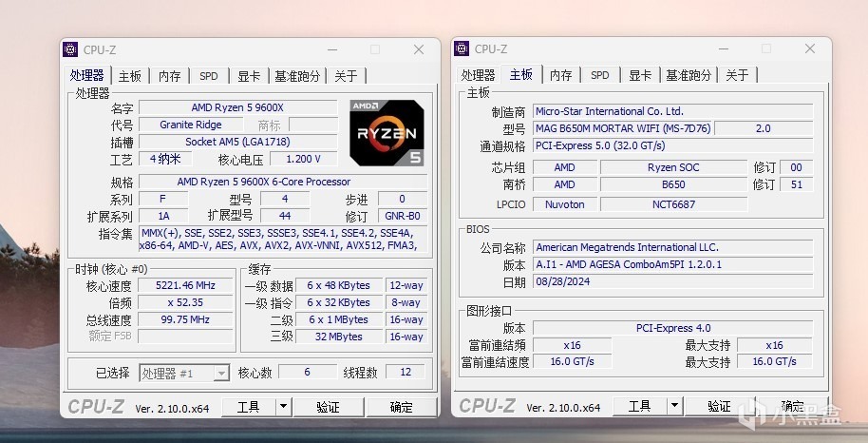Open 主板 tab in left CPU-Z window

(x=130, y=76)
